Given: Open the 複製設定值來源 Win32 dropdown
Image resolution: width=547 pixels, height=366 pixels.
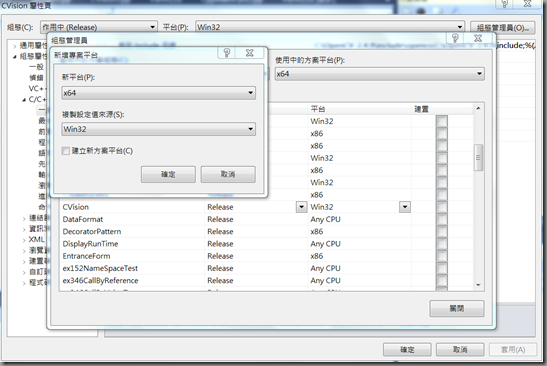Looking at the screenshot, I should coord(158,129).
